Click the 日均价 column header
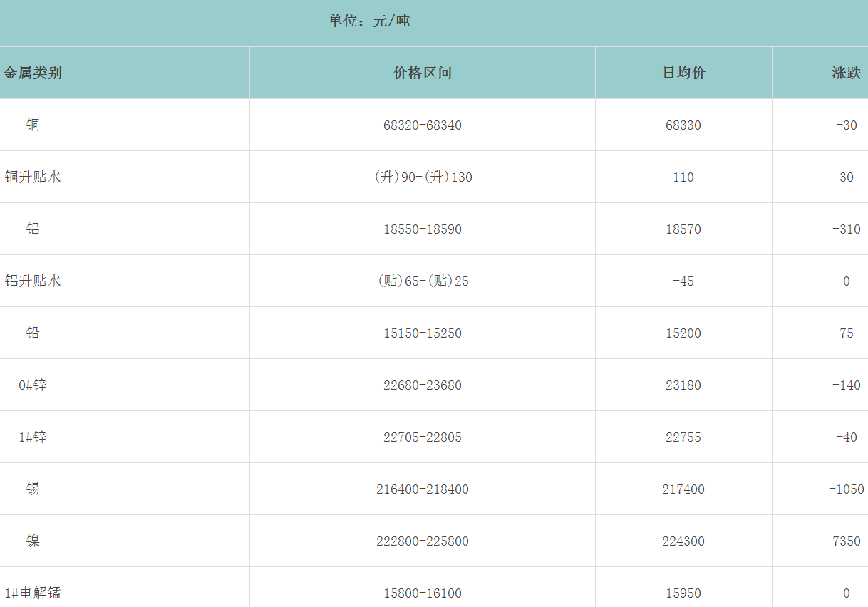The width and height of the screenshot is (868, 607). point(684,73)
